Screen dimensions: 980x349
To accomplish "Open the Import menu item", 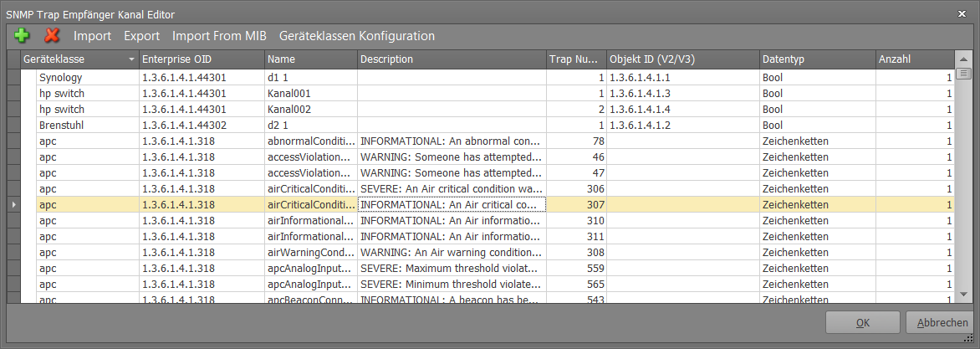I will (93, 36).
